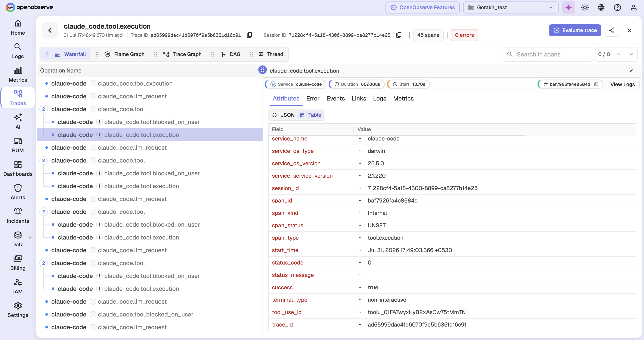
Task: Close the span details panel
Action: coord(631,71)
